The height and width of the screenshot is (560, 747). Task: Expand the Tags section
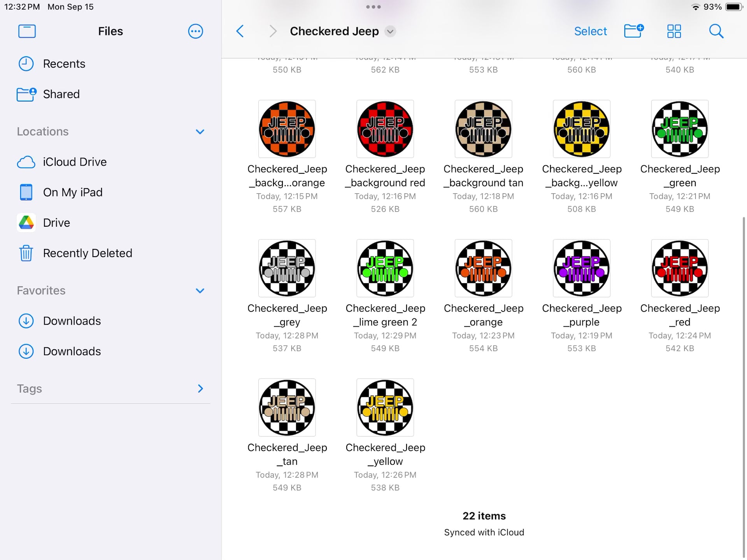coord(200,388)
